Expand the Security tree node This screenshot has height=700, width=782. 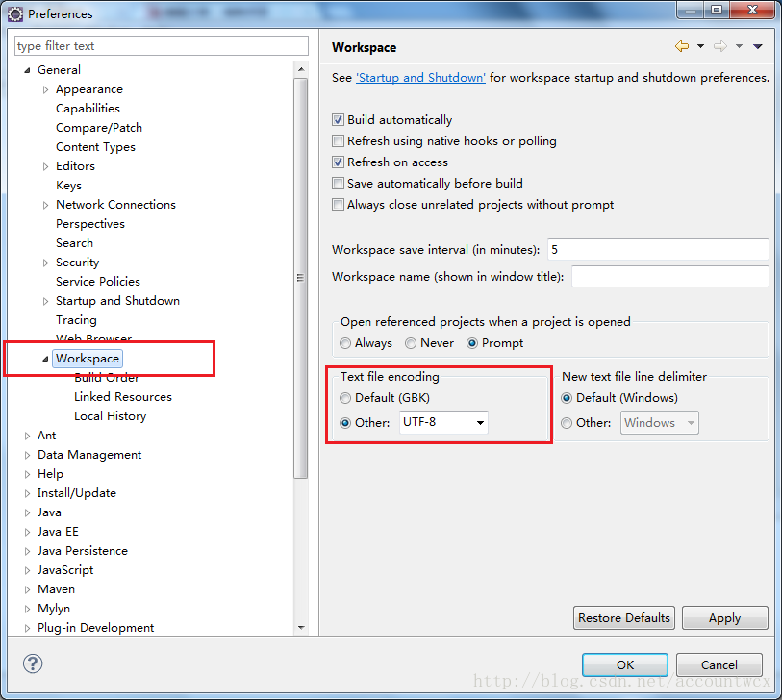coord(45,262)
